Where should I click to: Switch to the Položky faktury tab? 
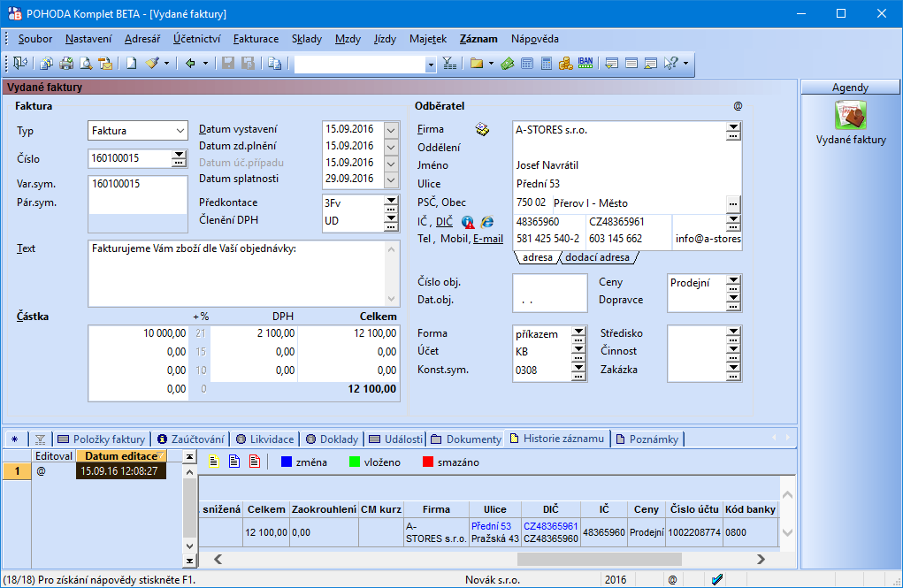[102, 439]
